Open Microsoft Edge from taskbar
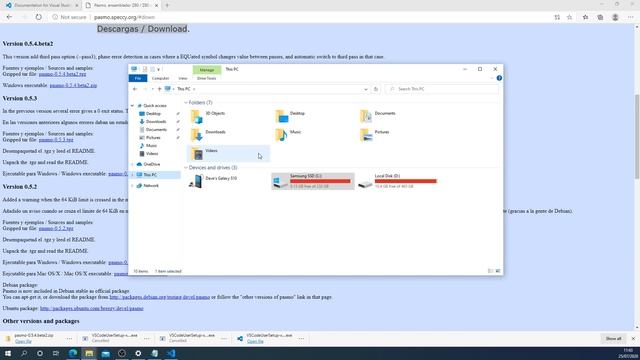 (x=73, y=353)
